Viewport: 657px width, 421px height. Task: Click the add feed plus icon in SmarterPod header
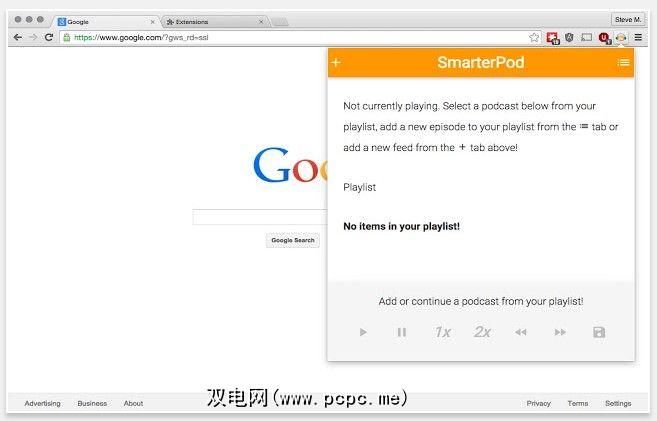tap(336, 63)
